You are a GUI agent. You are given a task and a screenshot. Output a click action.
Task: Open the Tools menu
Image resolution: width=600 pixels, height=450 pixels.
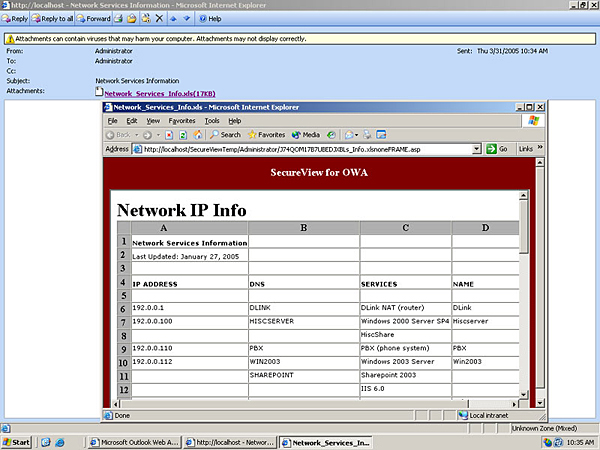pos(212,120)
